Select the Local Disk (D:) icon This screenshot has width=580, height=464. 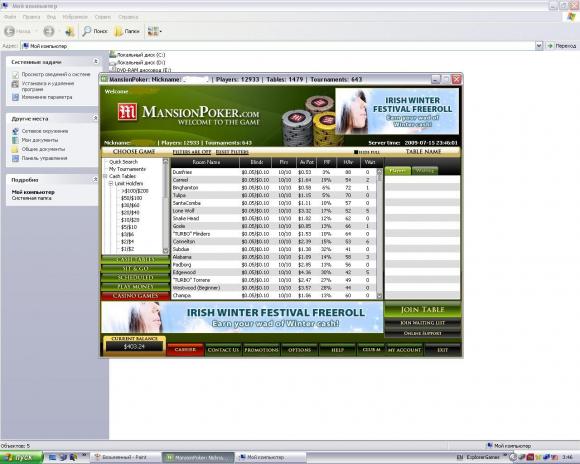tap(113, 63)
